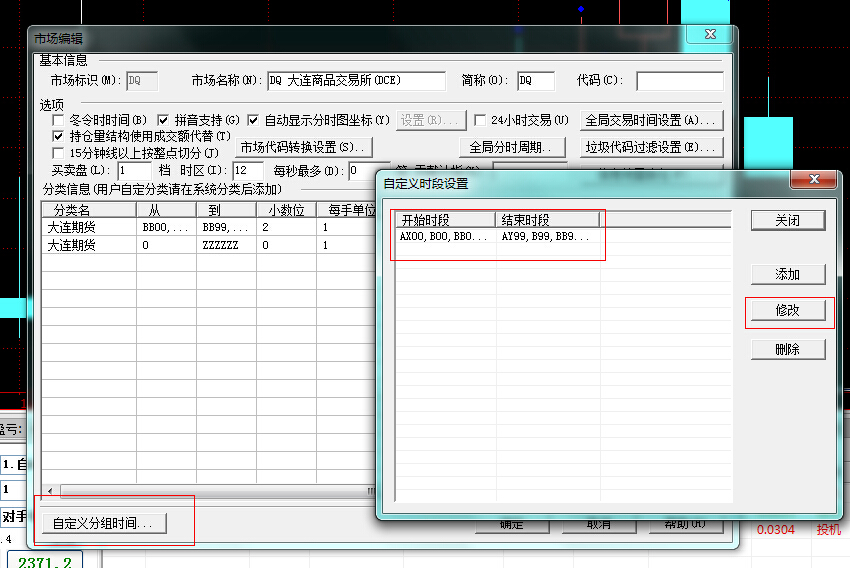Close the 市场编辑 window with X
Viewport: 850px width, 568px height.
pyautogui.click(x=711, y=37)
